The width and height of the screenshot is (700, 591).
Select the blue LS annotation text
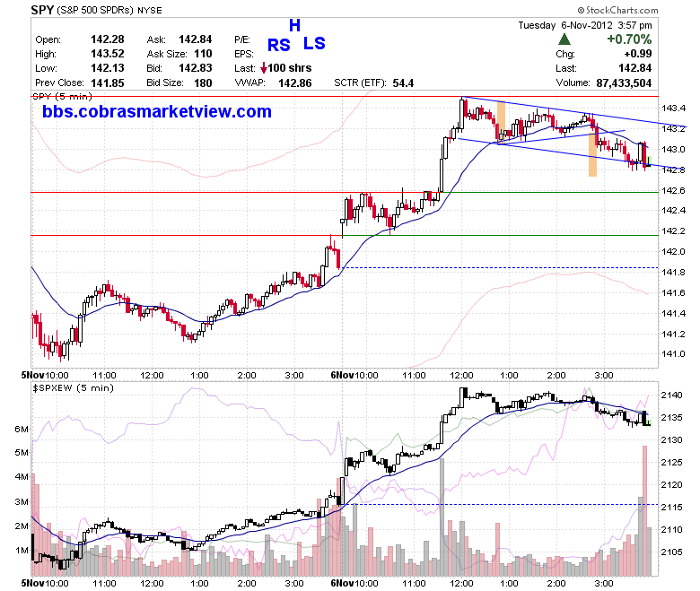[x=314, y=43]
